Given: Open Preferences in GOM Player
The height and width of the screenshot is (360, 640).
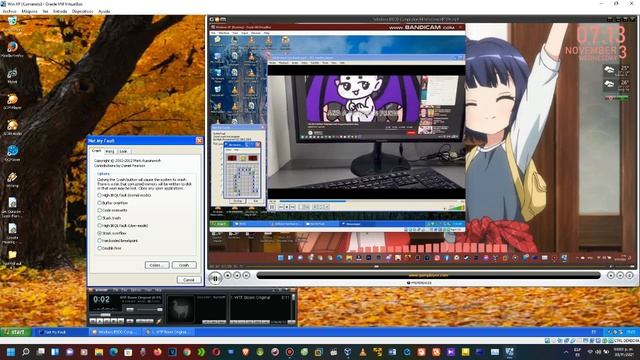Looking at the screenshot, I should point(420,282).
